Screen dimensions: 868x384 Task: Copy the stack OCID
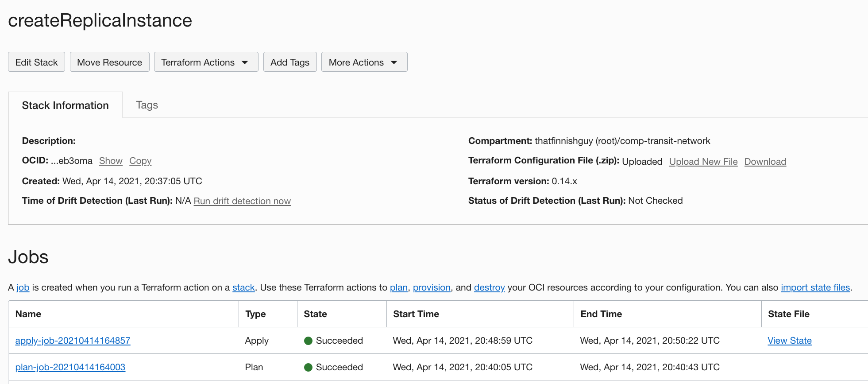point(140,161)
